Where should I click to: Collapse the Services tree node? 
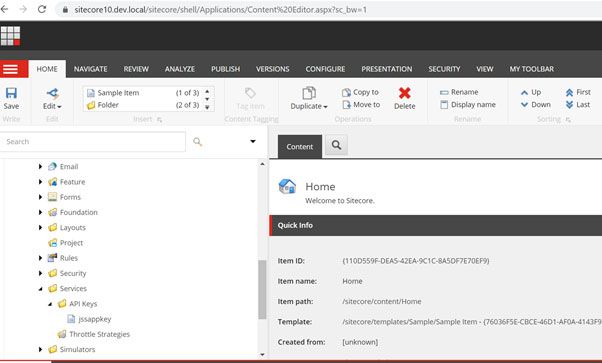40,289
